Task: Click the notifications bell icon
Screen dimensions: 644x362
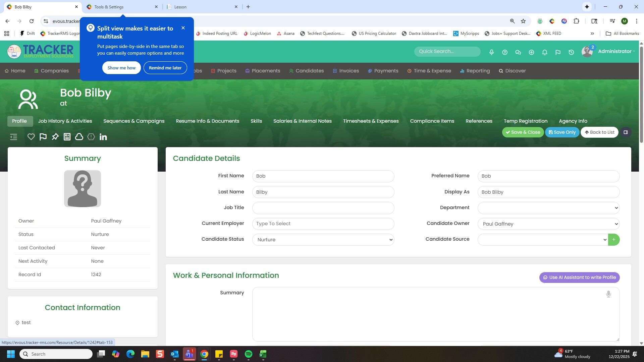Action: [x=545, y=52]
